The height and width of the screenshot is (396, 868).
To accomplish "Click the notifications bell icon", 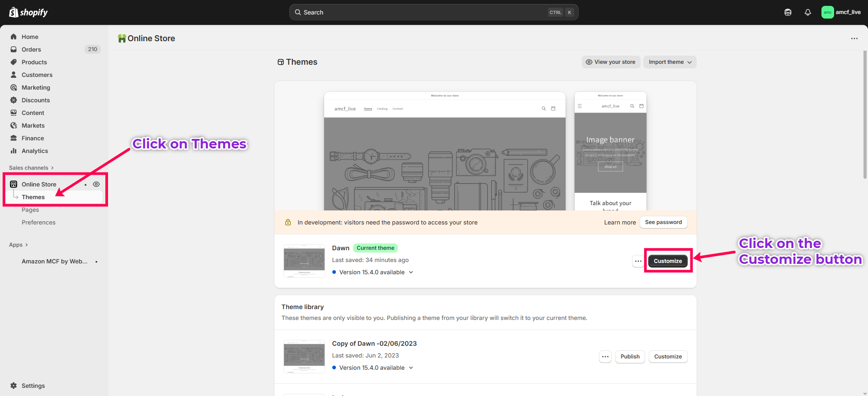I will click(807, 12).
